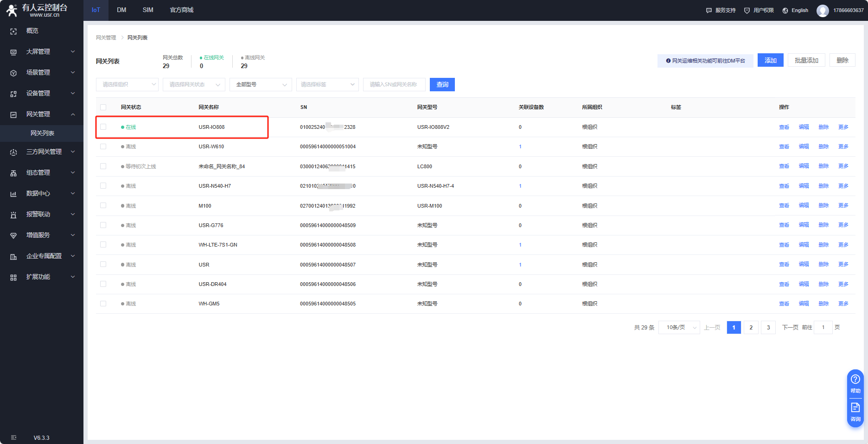
Task: Click the 有人云控制台 logo icon
Action: [x=11, y=10]
